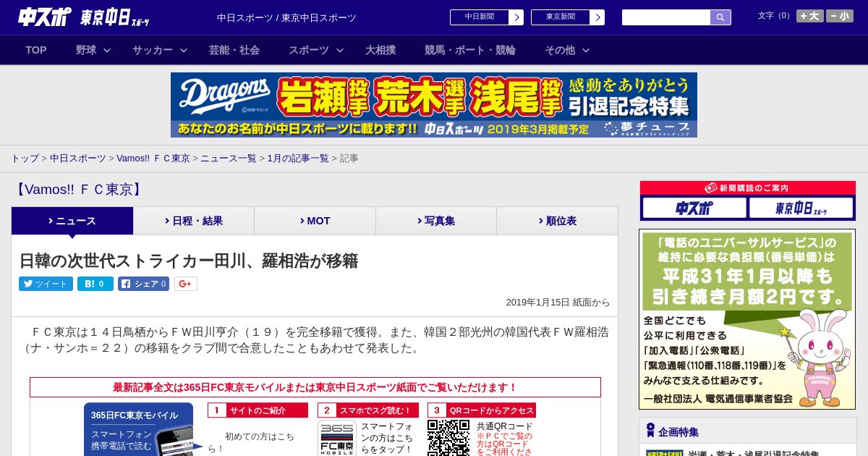Click the Dragons retirement special banner
The height and width of the screenshot is (456, 868).
click(434, 105)
